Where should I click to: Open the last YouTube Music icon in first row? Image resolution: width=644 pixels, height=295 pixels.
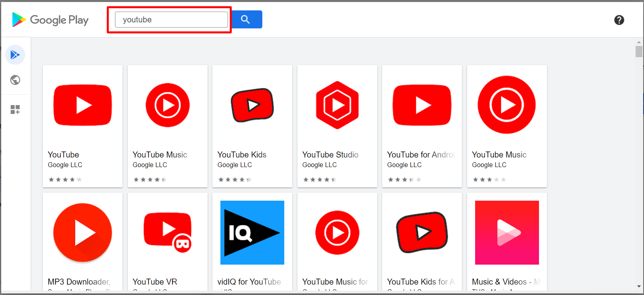point(507,105)
